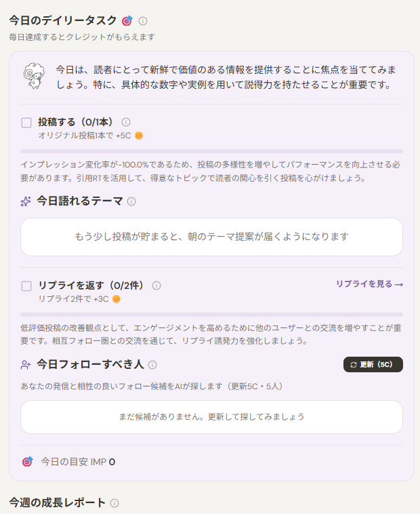Image resolution: width=420 pixels, height=514 pixels.
Task: Click the progress bar under リプライを返す
Action: tap(211, 315)
